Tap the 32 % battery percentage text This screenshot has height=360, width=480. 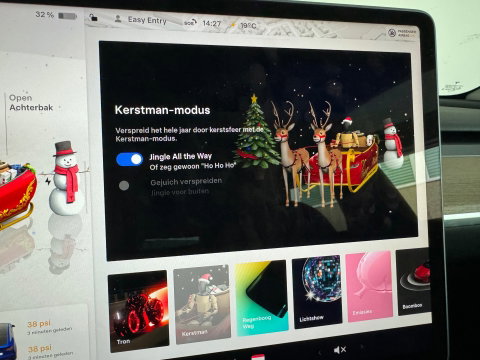[x=44, y=14]
